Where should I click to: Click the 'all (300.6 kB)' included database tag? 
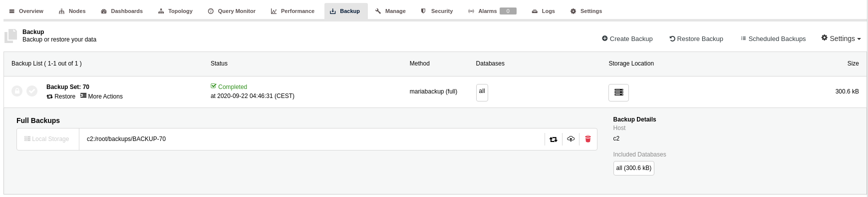634,168
